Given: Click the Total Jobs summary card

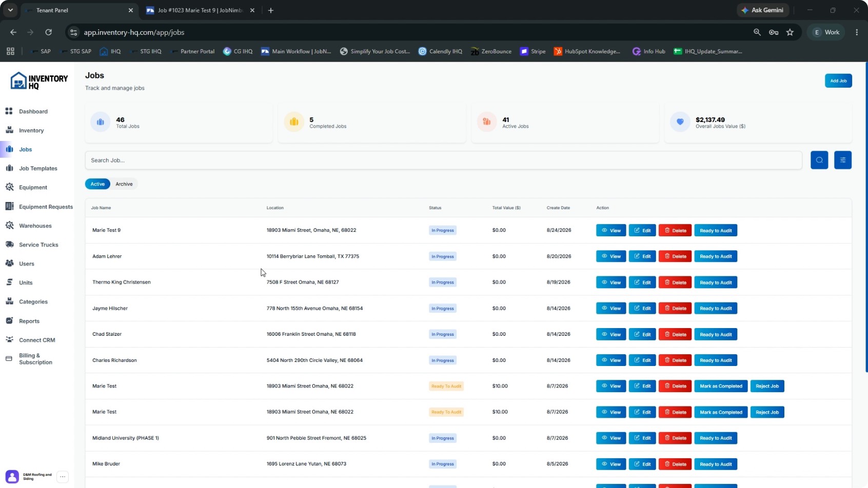Looking at the screenshot, I should click(x=179, y=122).
